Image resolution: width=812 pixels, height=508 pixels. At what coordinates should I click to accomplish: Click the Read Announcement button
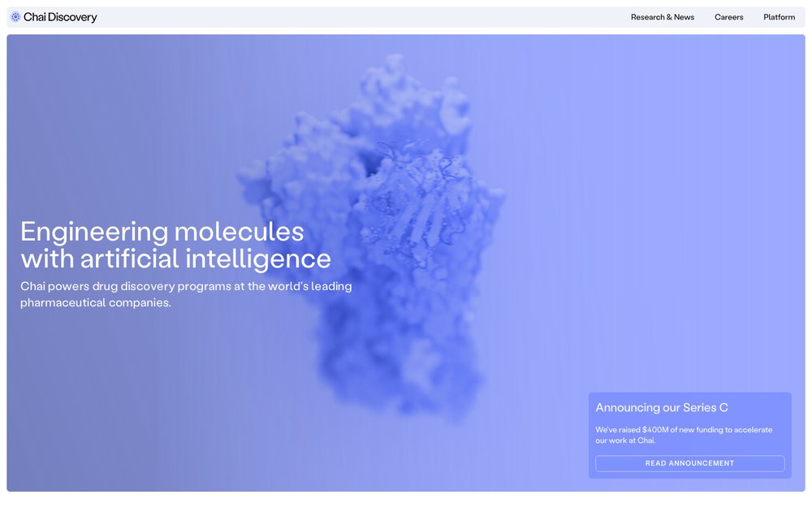coord(689,463)
